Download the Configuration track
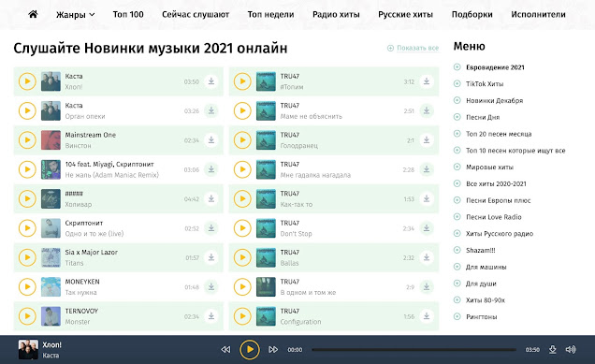The width and height of the screenshot is (595, 364). tap(427, 316)
